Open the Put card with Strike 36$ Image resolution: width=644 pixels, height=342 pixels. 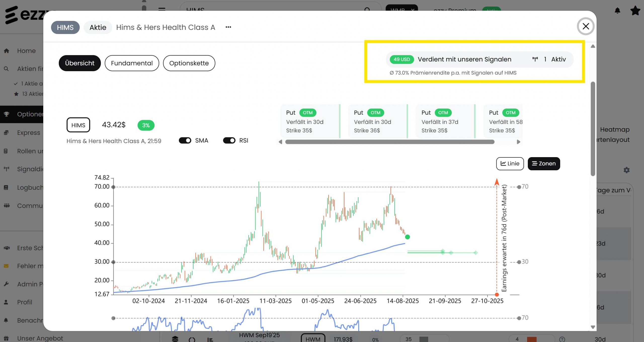tap(378, 121)
